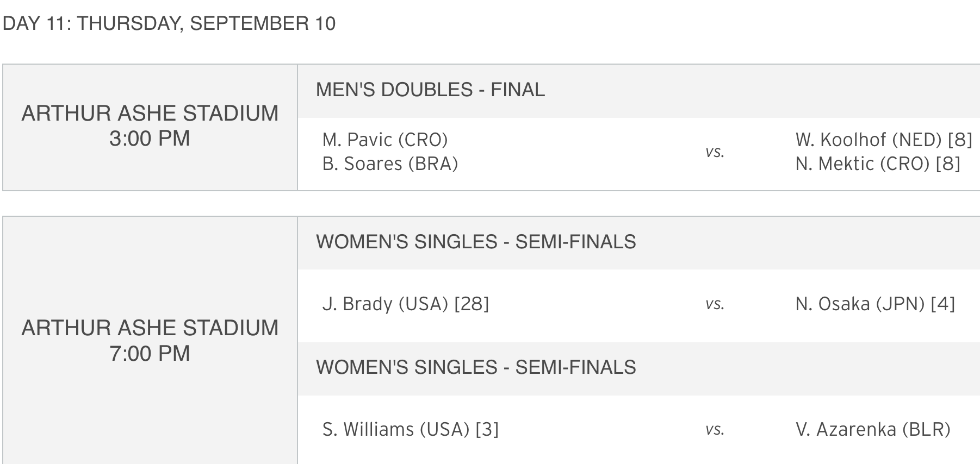The image size is (980, 464).
Task: Select the Men's Doubles - Final header
Action: (430, 90)
